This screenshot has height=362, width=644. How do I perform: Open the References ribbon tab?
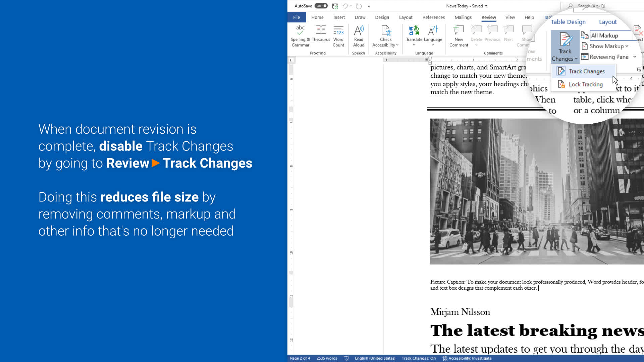click(433, 17)
